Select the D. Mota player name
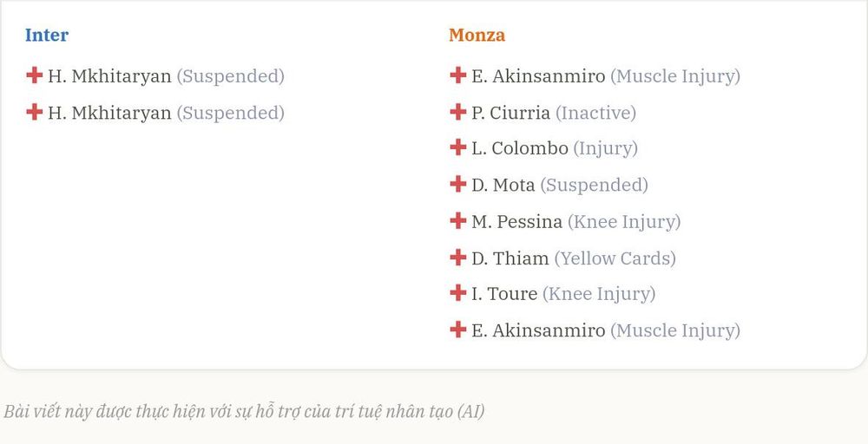The image size is (868, 444). tap(503, 185)
